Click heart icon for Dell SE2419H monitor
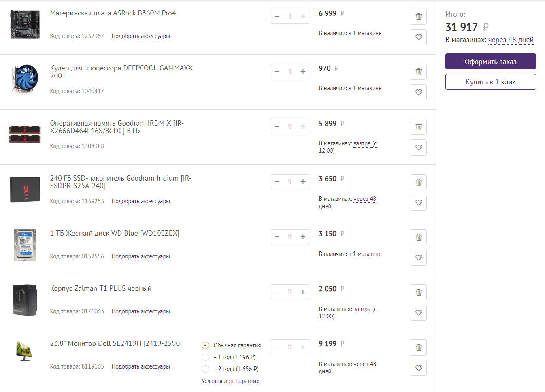 tap(419, 368)
